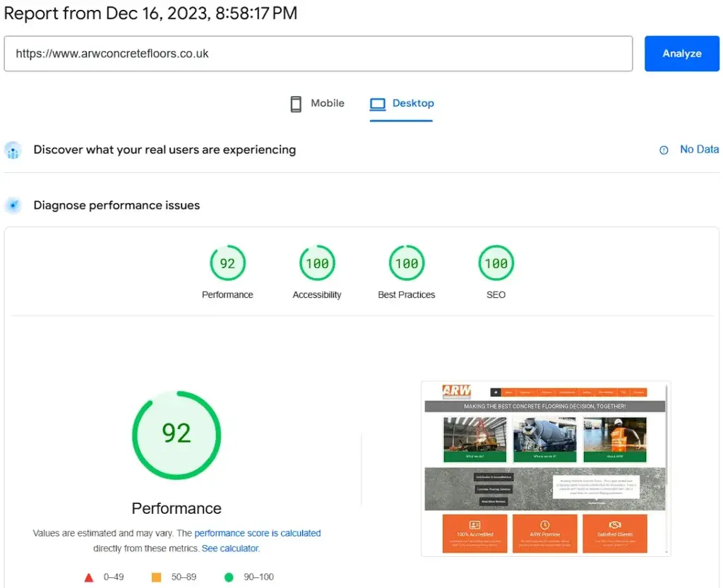
Task: Click the mobile phone icon
Action: [x=296, y=103]
